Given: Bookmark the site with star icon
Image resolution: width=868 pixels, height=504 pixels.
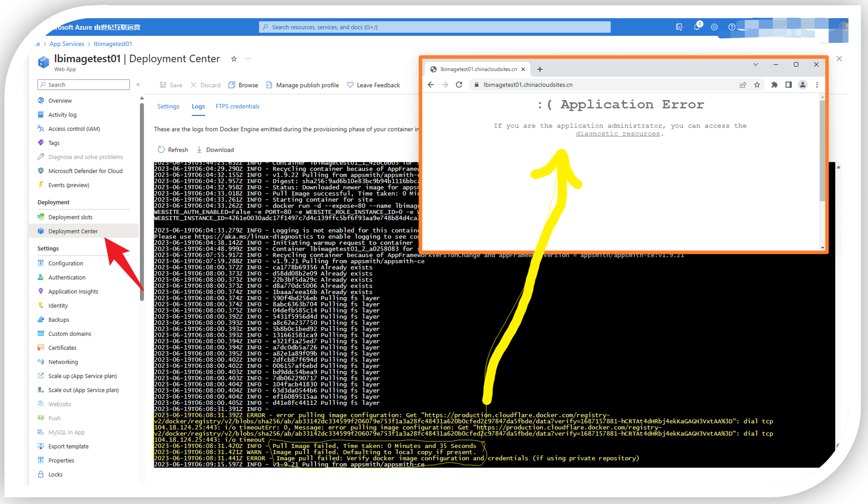Looking at the screenshot, I should coord(757,84).
